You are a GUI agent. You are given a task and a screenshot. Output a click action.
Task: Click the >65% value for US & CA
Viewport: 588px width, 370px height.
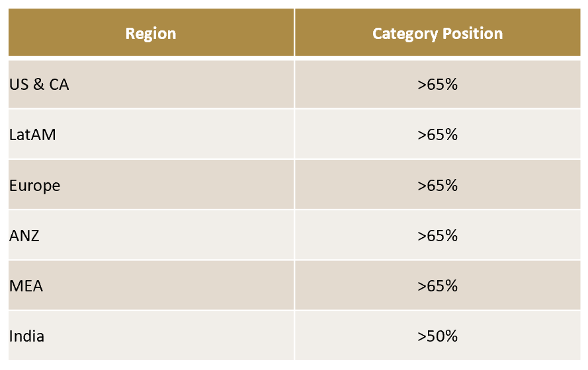437,85
